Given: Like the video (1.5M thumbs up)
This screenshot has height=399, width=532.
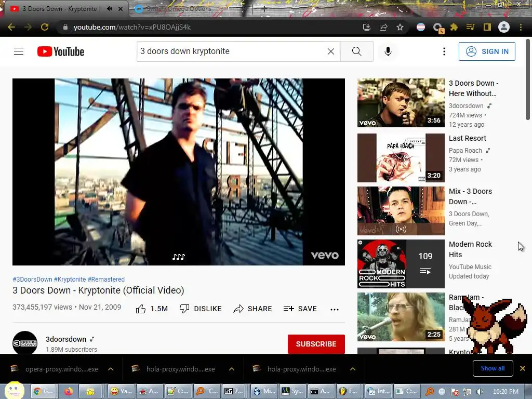Looking at the screenshot, I should coord(152,309).
